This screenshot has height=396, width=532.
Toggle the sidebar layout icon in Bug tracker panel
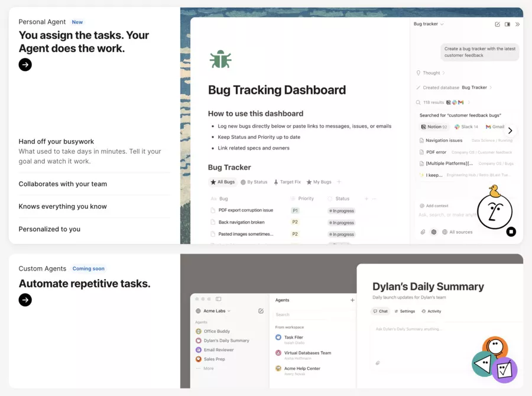point(507,24)
